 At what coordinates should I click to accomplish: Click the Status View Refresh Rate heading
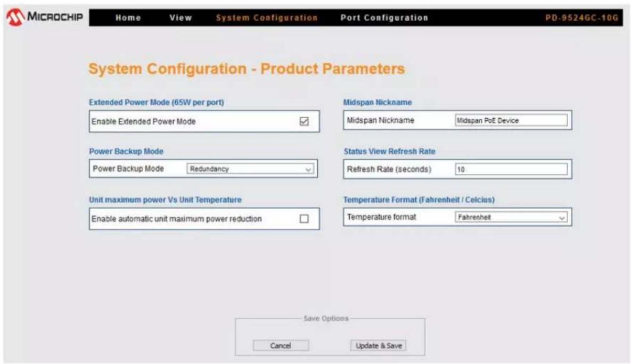click(x=390, y=151)
